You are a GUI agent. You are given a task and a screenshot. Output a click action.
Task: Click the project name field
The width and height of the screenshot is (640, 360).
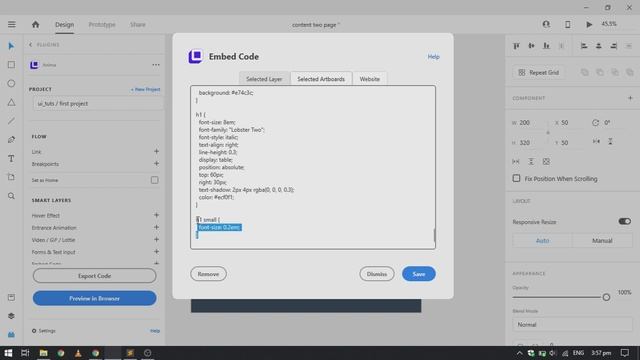97,104
